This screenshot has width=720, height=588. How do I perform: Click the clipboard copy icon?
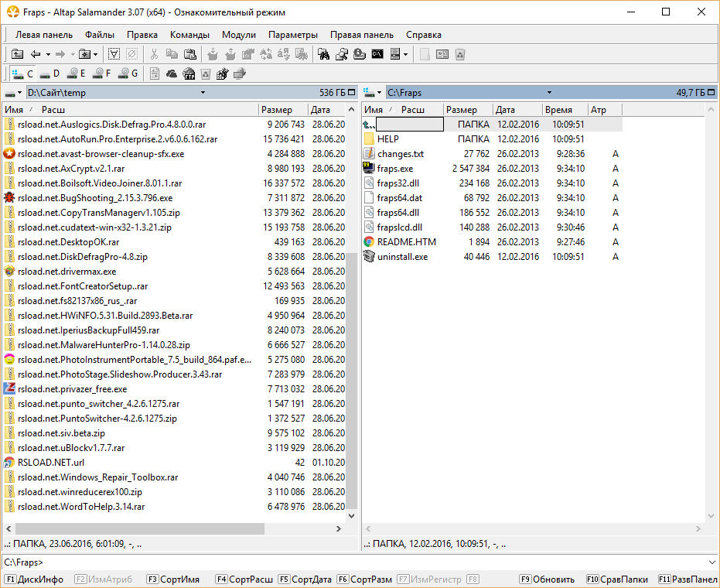(x=172, y=54)
